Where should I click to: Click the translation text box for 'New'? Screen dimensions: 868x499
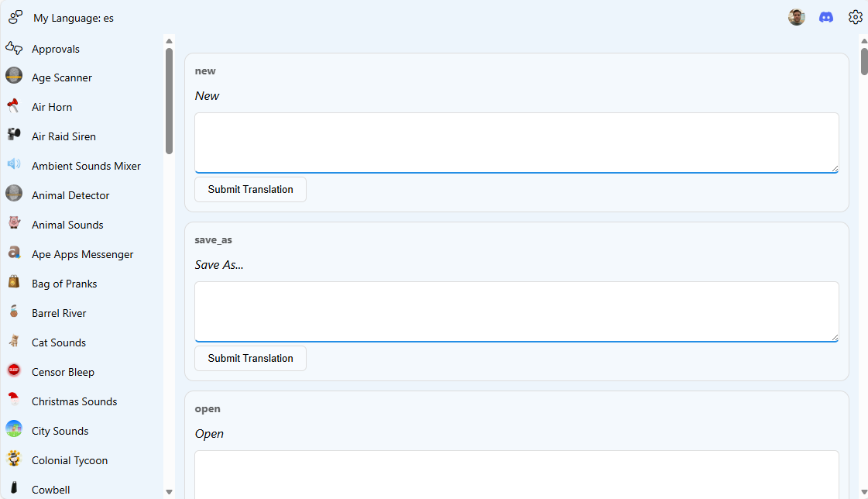(x=516, y=143)
